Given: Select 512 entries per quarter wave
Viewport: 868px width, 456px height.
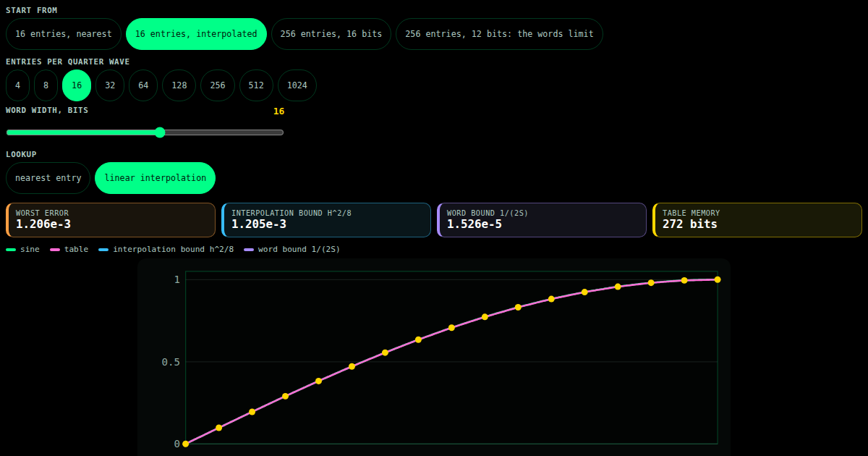Looking at the screenshot, I should click(256, 85).
